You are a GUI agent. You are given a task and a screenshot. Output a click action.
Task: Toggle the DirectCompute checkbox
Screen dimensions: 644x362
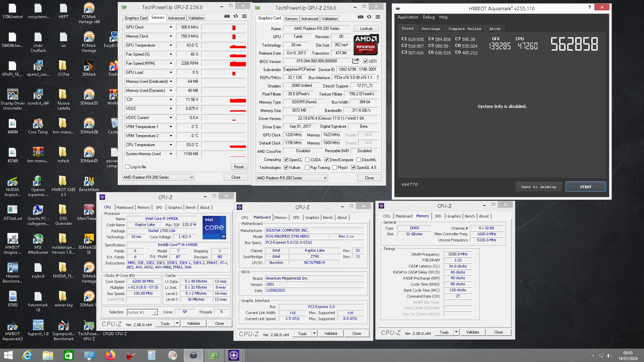click(326, 160)
